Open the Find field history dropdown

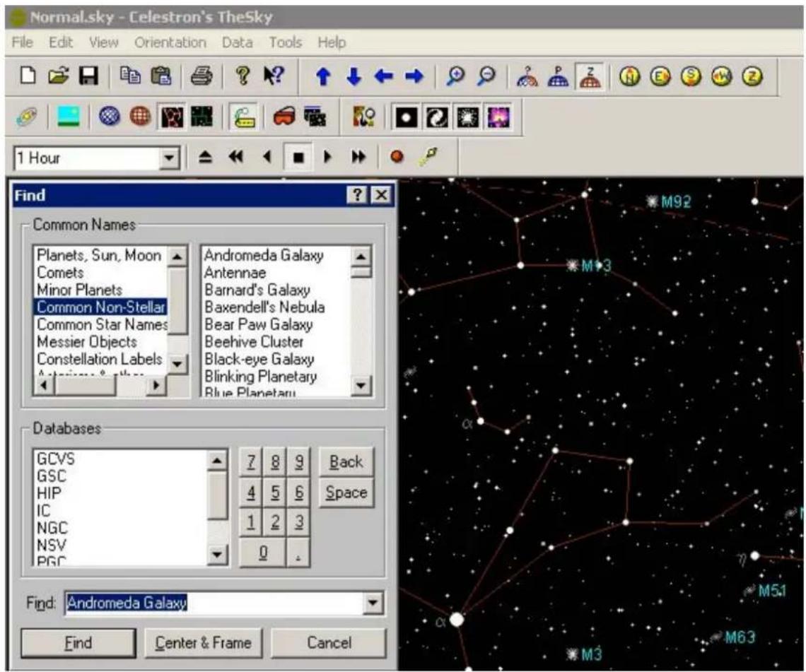(373, 603)
